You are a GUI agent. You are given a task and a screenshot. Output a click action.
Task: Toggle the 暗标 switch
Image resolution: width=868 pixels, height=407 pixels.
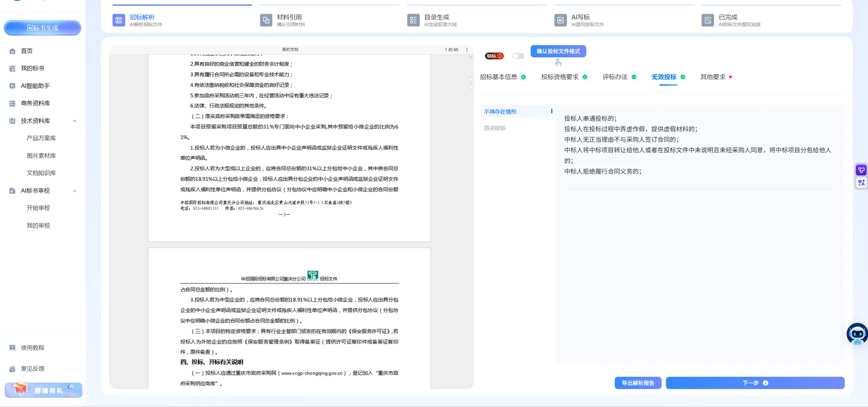pos(518,56)
